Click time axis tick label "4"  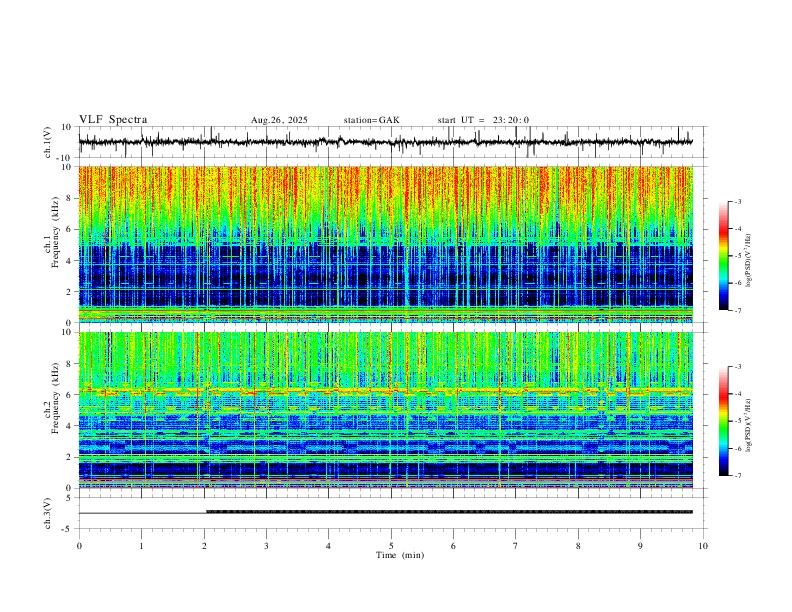point(328,546)
